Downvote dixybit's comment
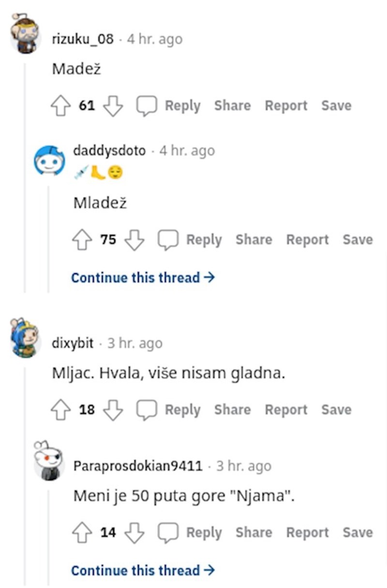This screenshot has width=387, height=588. (x=113, y=410)
